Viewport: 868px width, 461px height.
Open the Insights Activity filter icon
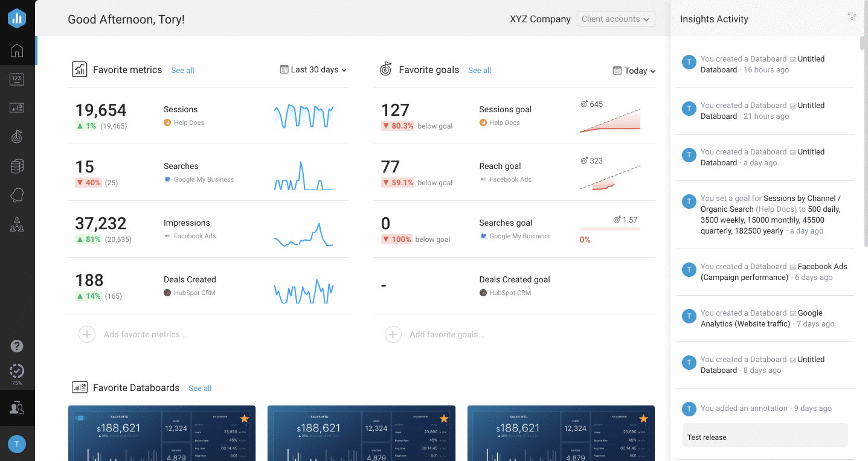tap(852, 16)
